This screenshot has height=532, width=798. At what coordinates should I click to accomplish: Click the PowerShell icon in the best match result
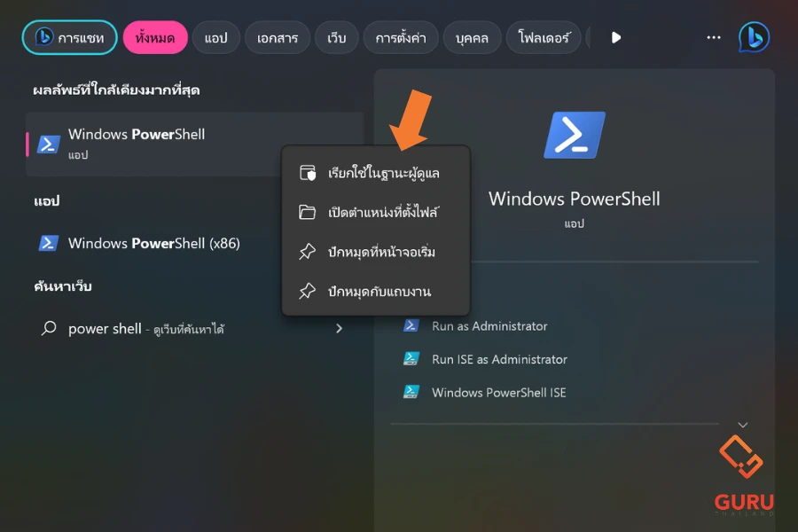(49, 144)
